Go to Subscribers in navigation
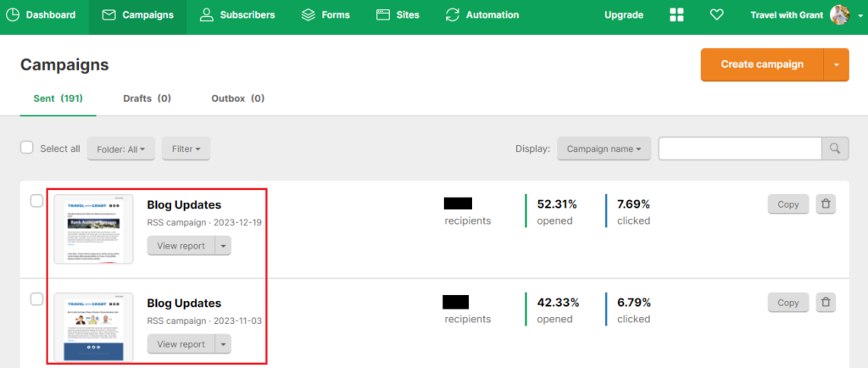The image size is (868, 368). [x=237, y=14]
